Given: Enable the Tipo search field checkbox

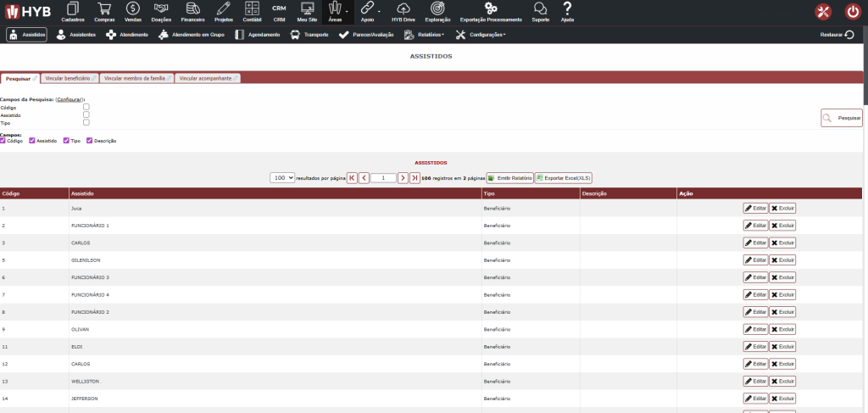Looking at the screenshot, I should click(86, 122).
